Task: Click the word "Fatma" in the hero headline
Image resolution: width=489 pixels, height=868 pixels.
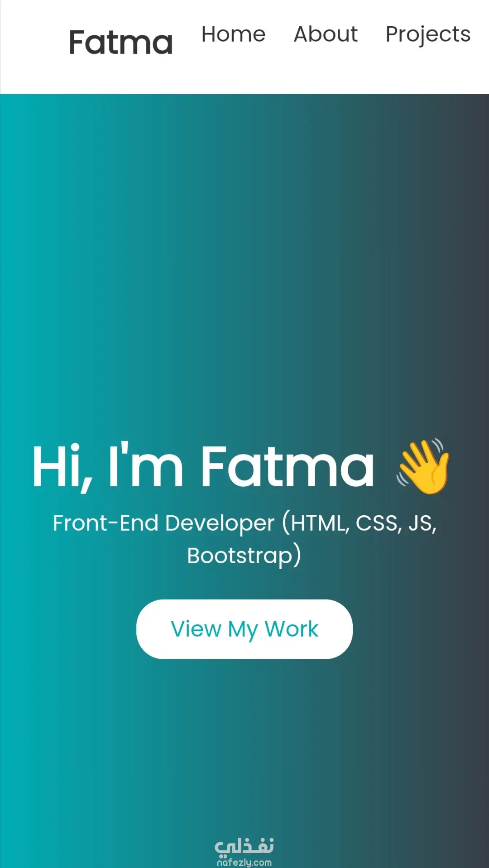Action: tap(288, 466)
